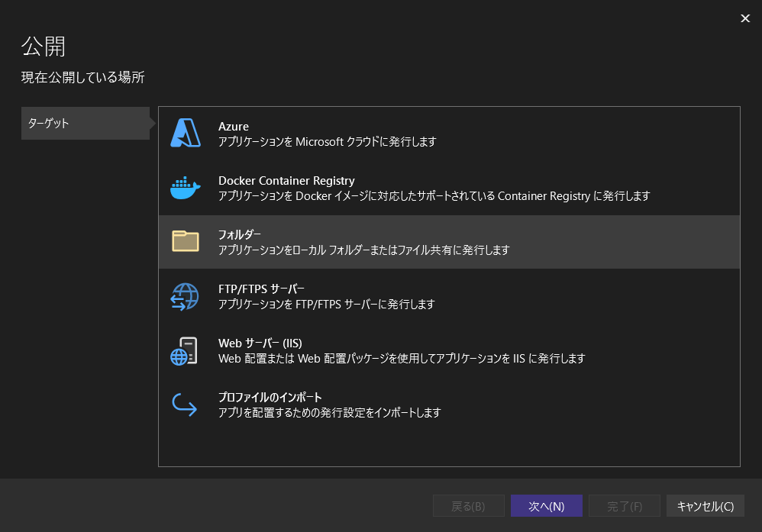
Task: Click the yellow folder icon
Action: pyautogui.click(x=185, y=241)
